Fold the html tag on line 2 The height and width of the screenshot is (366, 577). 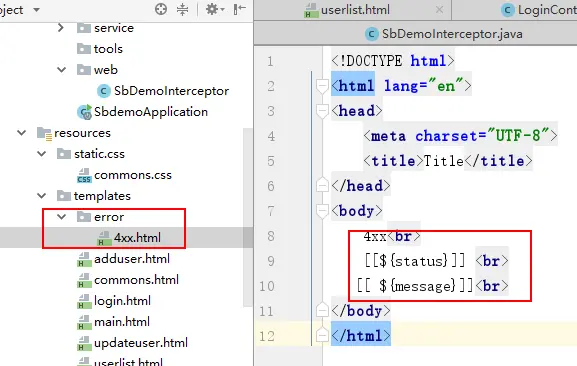pos(322,86)
